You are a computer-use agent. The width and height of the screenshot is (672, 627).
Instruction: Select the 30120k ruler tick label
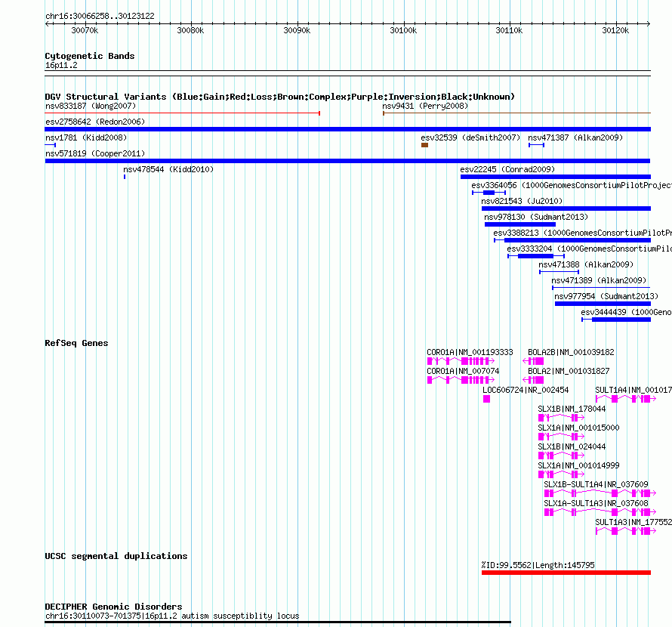[615, 30]
